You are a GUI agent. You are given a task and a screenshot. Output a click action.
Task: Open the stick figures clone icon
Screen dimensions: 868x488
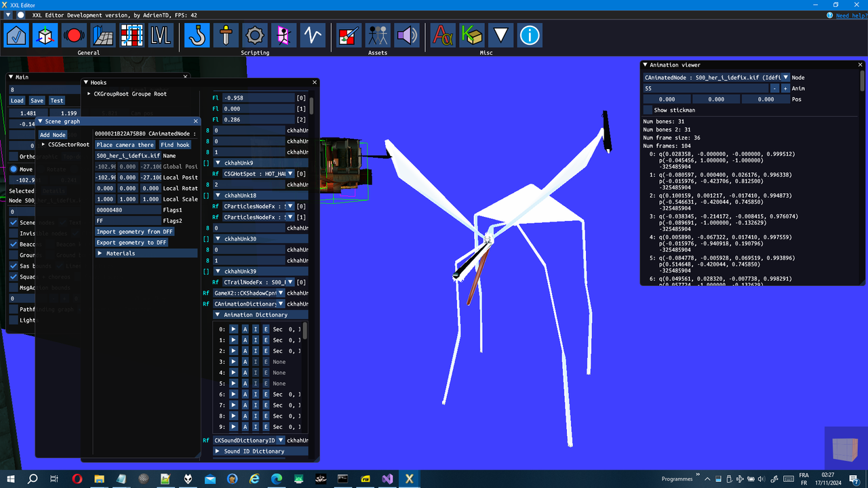[x=378, y=35]
